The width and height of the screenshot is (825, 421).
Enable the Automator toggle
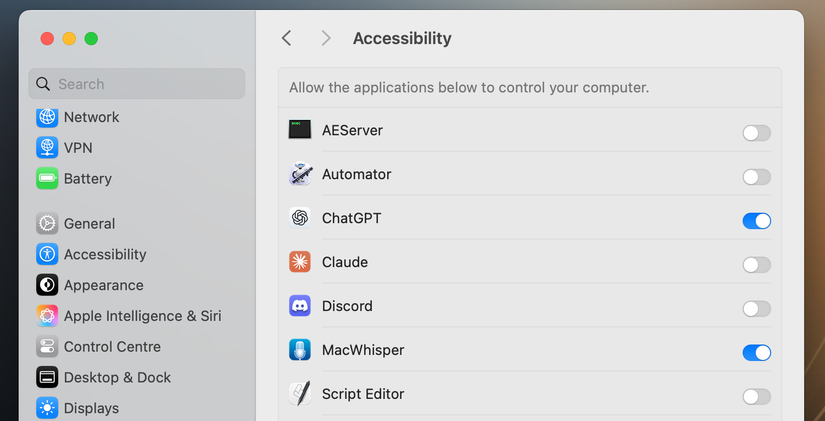pos(757,177)
